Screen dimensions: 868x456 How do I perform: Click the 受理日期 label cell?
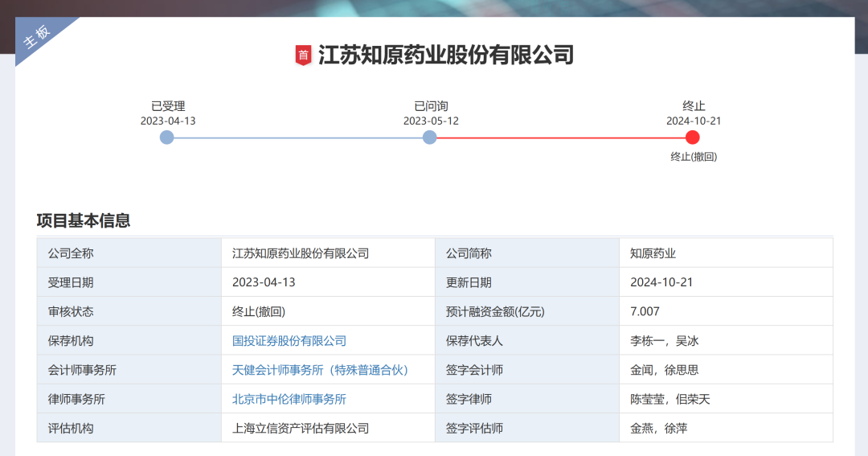click(129, 282)
